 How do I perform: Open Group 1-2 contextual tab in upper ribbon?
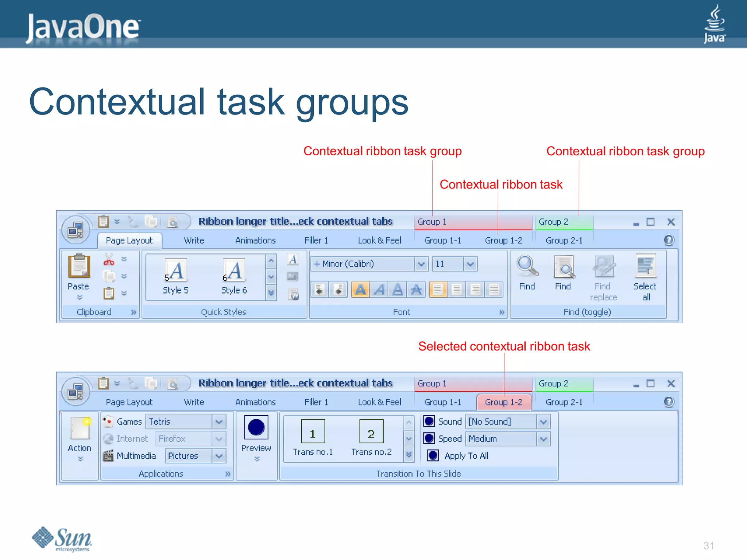point(504,241)
